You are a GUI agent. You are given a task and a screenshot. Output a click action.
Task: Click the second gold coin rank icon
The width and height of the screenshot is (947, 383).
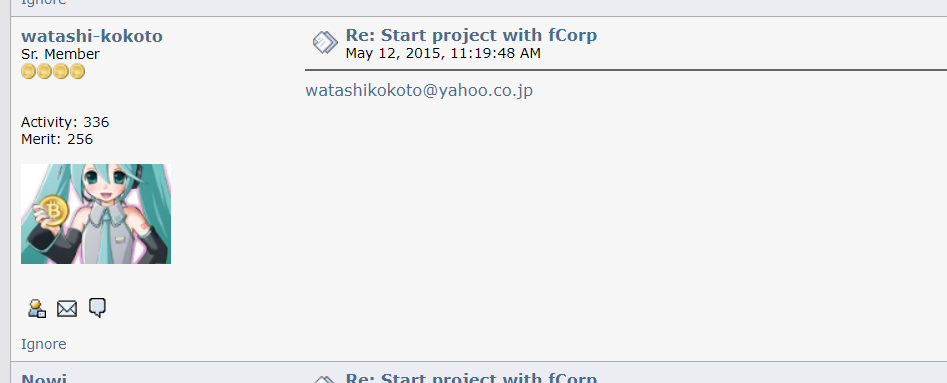coord(45,72)
